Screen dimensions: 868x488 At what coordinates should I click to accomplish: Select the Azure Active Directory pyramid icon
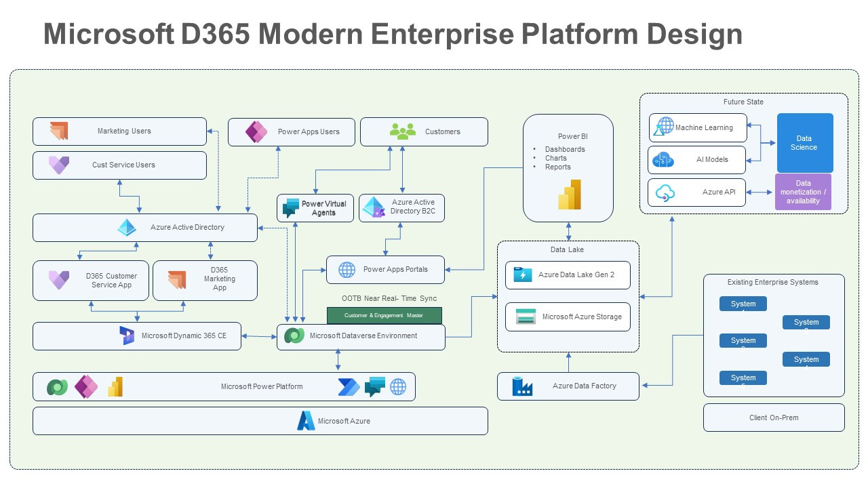tap(127, 228)
